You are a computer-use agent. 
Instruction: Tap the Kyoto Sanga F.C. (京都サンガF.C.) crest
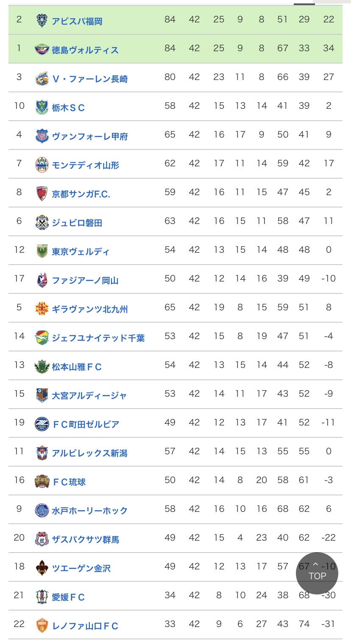[42, 193]
